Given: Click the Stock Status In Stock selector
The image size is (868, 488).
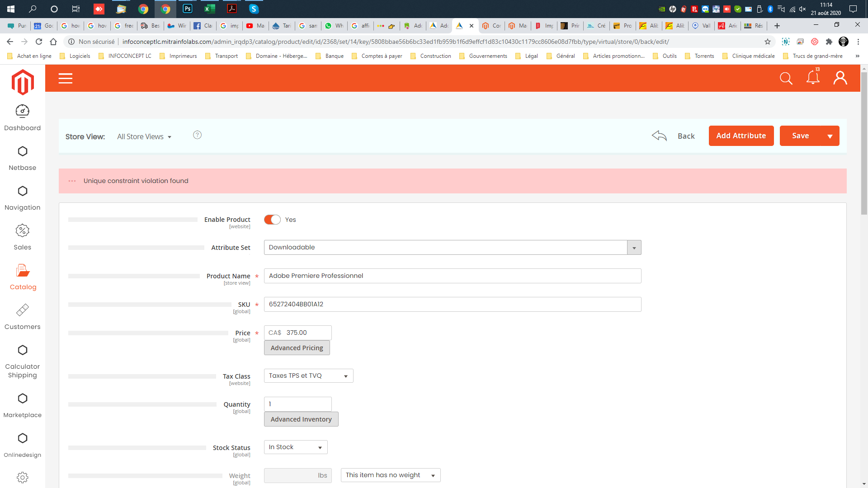Looking at the screenshot, I should point(296,447).
